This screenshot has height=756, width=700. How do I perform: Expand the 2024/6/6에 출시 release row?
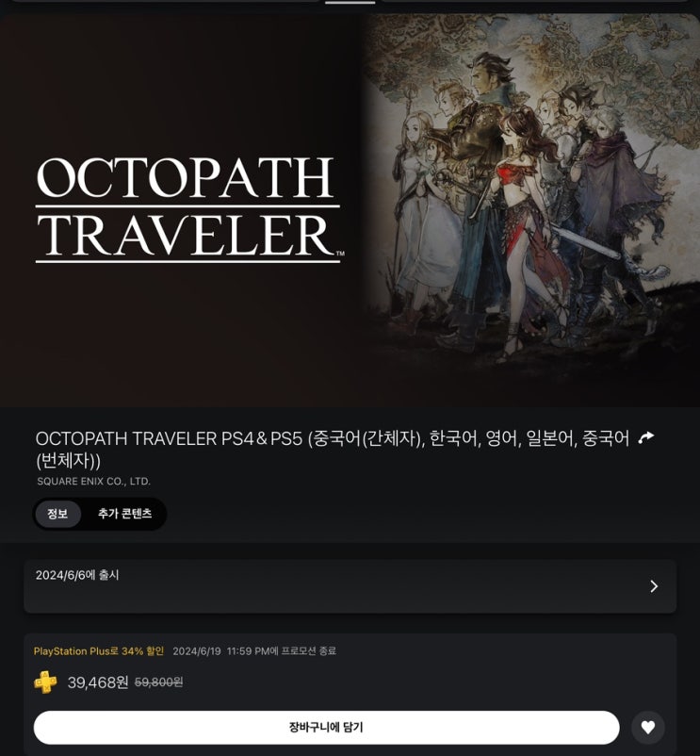click(350, 586)
